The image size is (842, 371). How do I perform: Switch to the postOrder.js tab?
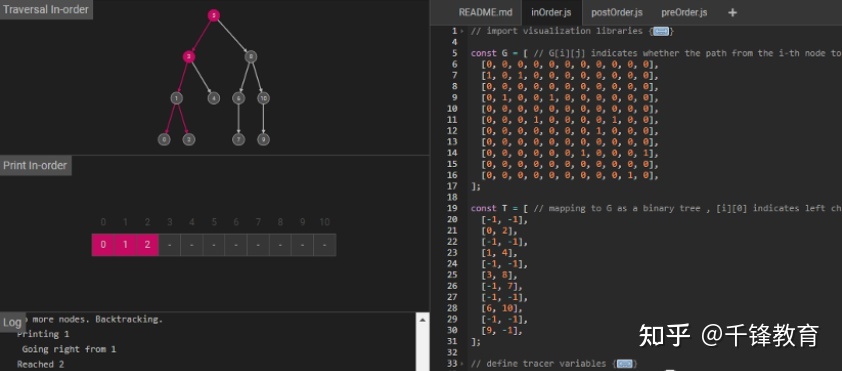click(616, 12)
